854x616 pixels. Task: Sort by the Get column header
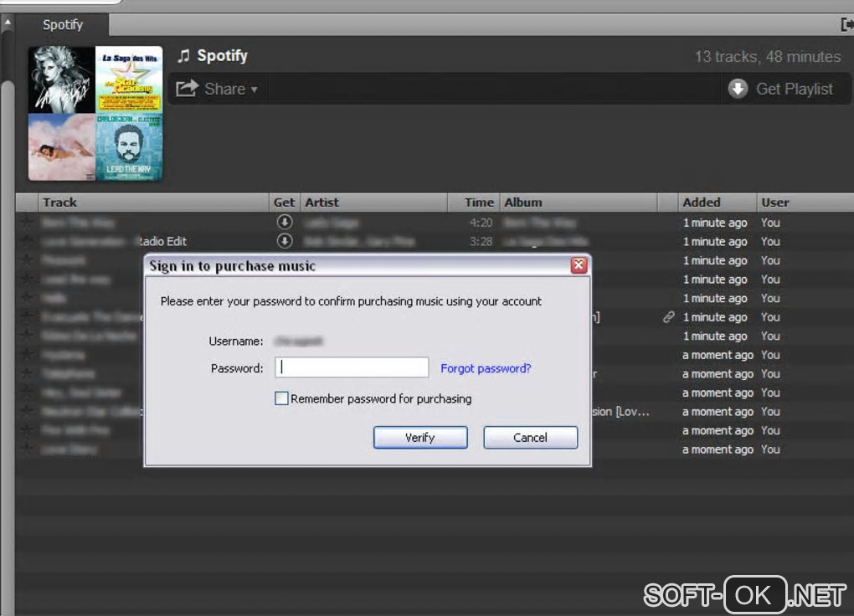[x=285, y=203]
